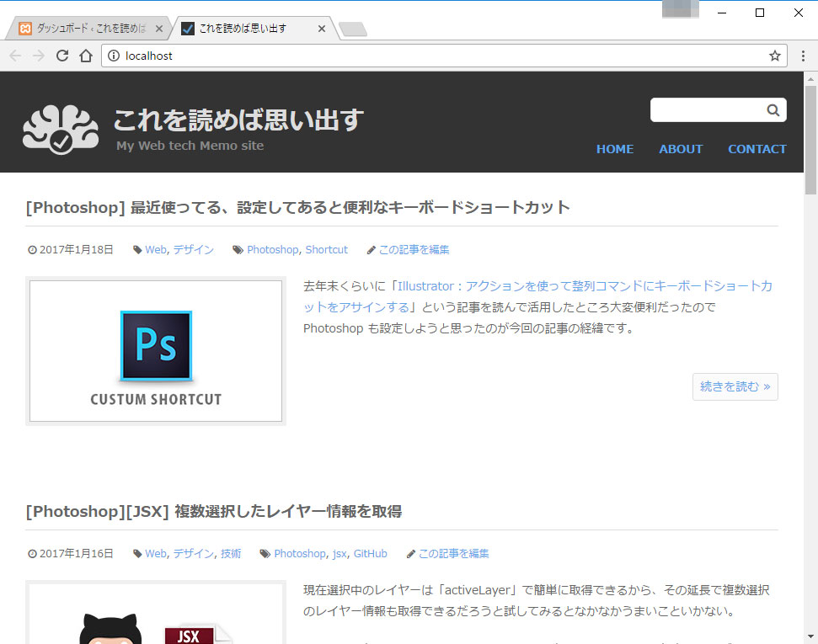Open the ABOUT navigation menu item
The height and width of the screenshot is (644, 818).
[681, 149]
